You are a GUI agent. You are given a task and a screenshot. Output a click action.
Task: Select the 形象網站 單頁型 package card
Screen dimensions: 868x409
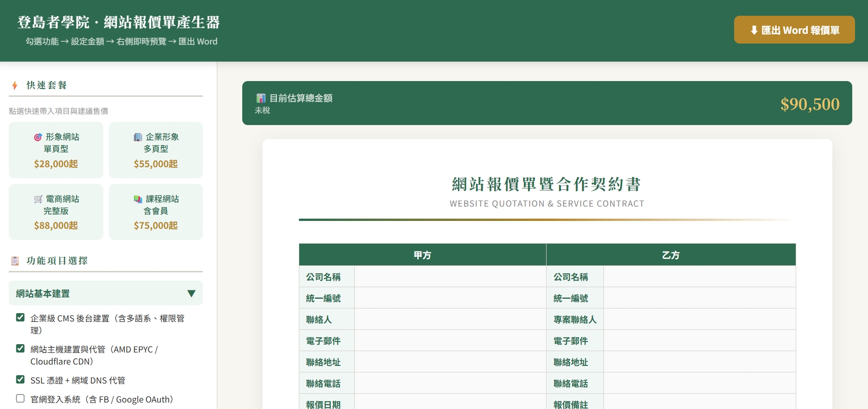[x=56, y=150]
